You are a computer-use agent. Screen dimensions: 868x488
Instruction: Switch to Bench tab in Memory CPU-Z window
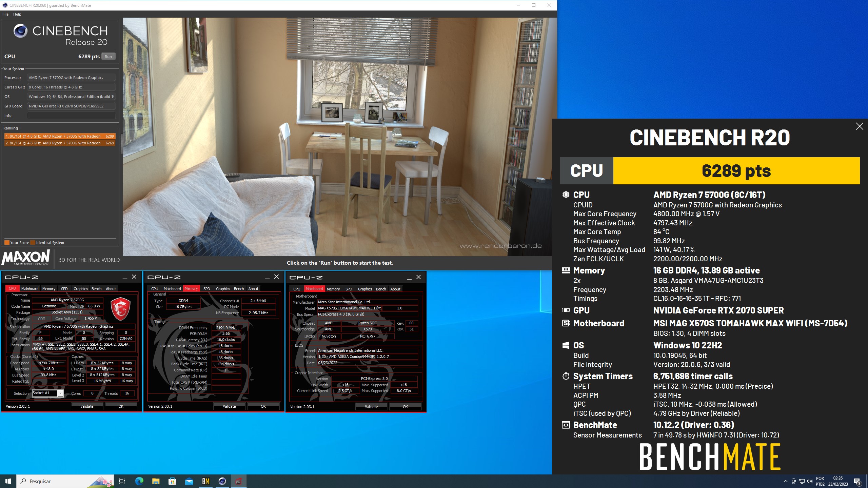point(239,289)
